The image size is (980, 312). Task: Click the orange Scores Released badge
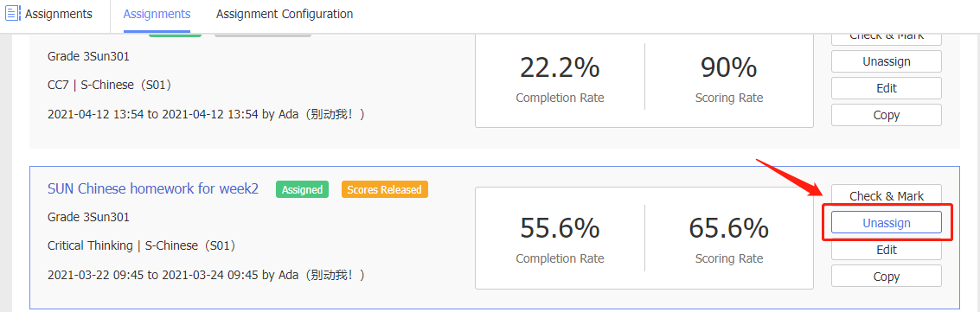(384, 189)
